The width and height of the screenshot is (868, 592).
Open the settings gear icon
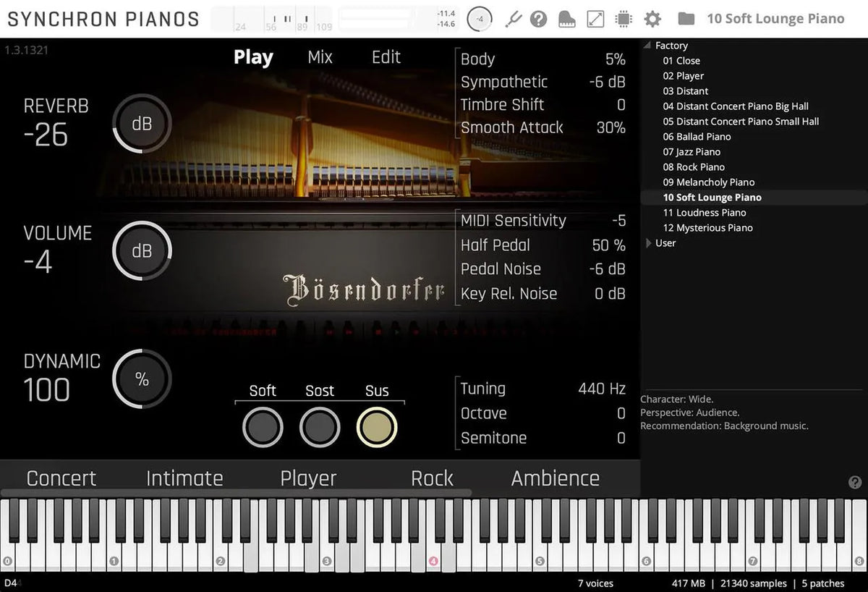tap(651, 18)
